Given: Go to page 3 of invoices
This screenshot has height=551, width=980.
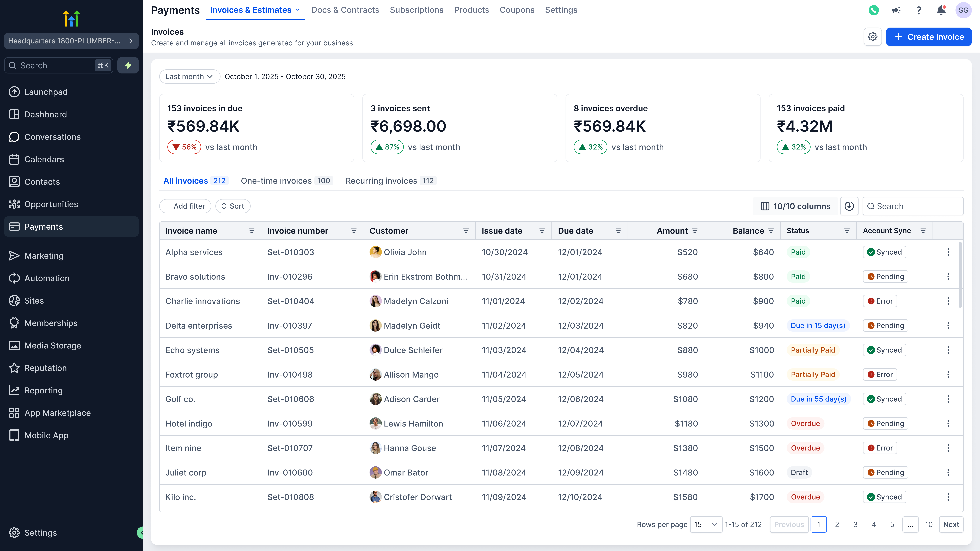Looking at the screenshot, I should click(855, 524).
